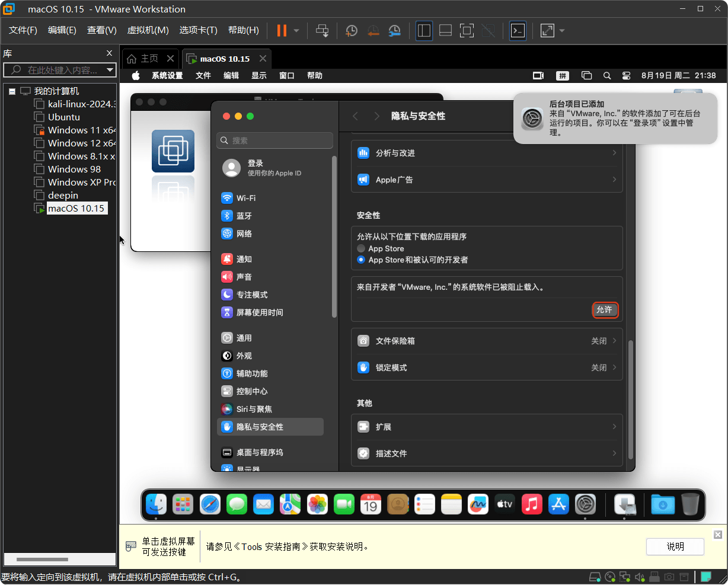
Task: Click the virtual hard disk status icon
Action: point(595,576)
